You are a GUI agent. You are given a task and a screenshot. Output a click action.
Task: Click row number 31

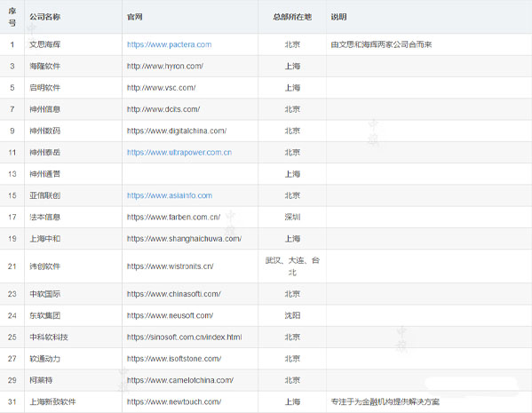point(12,401)
